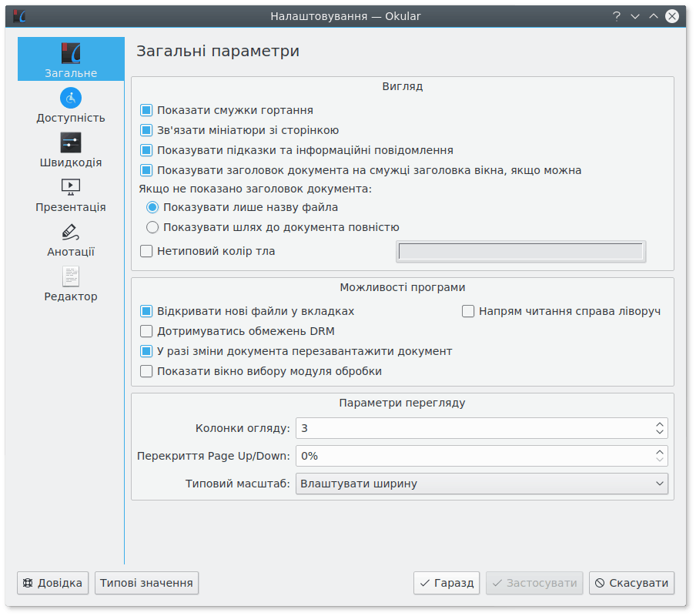Open the Загальне settings section icon
Viewport: 696px width, 616px height.
pos(71,53)
